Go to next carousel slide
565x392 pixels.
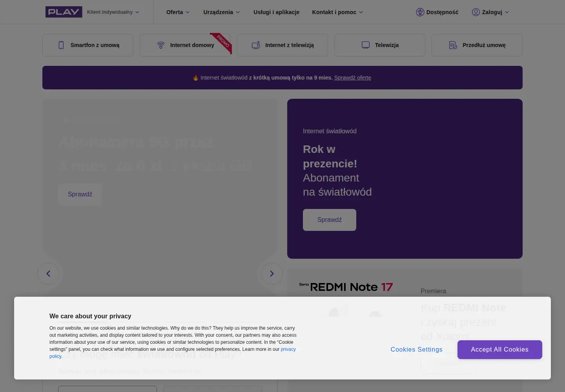click(272, 274)
